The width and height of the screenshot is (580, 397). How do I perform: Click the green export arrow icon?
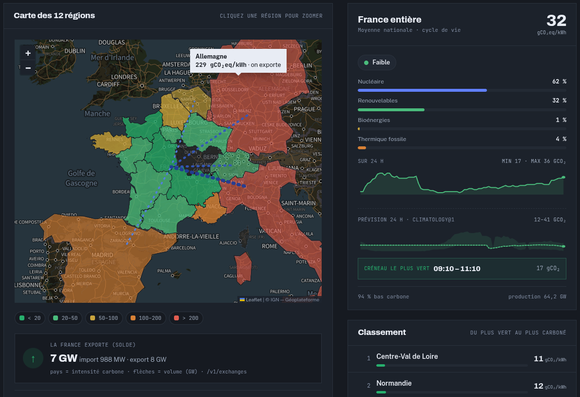tap(33, 359)
